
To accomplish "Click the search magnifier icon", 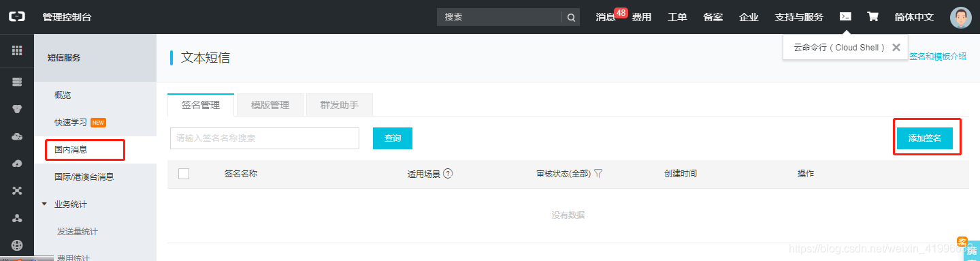I will (x=571, y=17).
